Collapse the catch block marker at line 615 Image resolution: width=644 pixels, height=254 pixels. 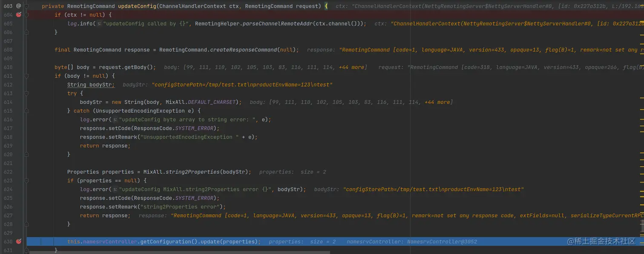(26, 111)
